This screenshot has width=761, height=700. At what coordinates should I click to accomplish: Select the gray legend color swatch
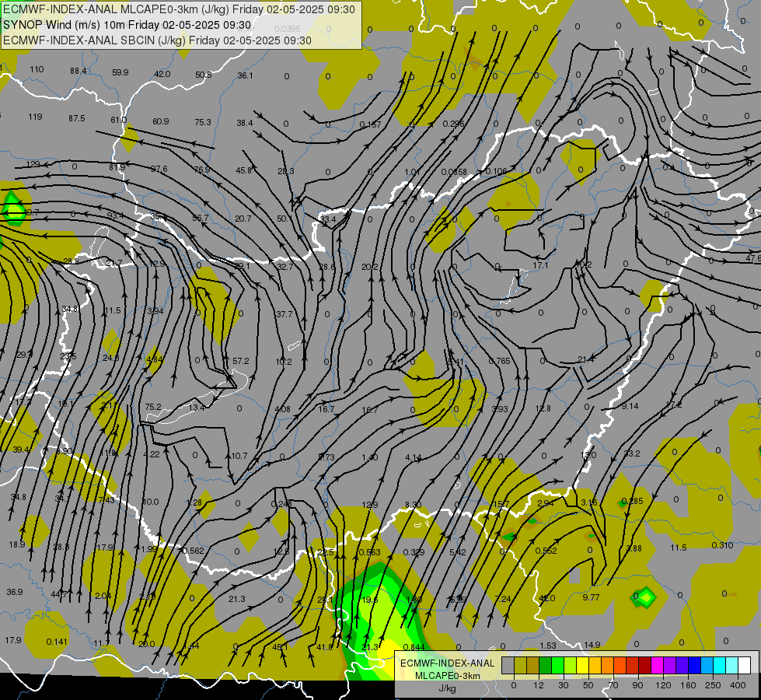point(508,666)
